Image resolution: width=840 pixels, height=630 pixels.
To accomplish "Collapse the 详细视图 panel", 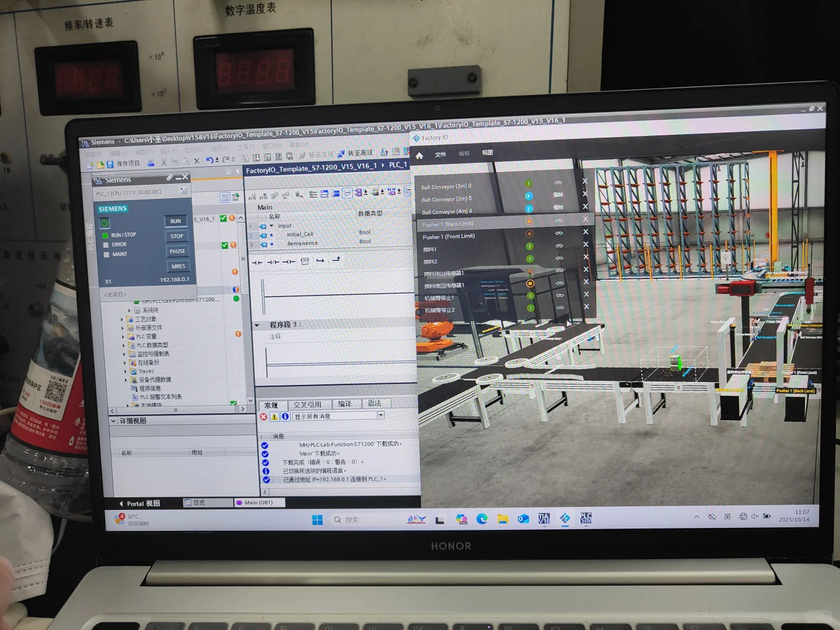I will coord(113,421).
